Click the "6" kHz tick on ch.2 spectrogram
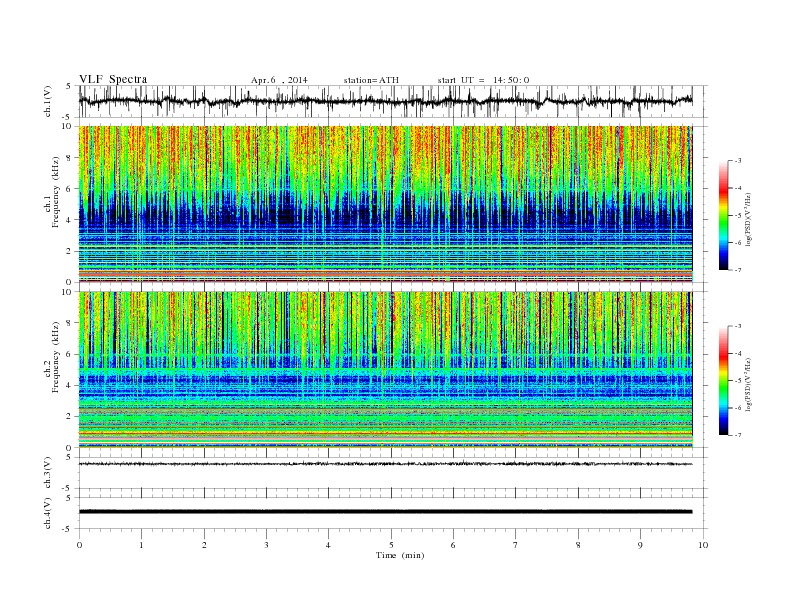Viewport: 792px width, 612px height. click(x=70, y=354)
